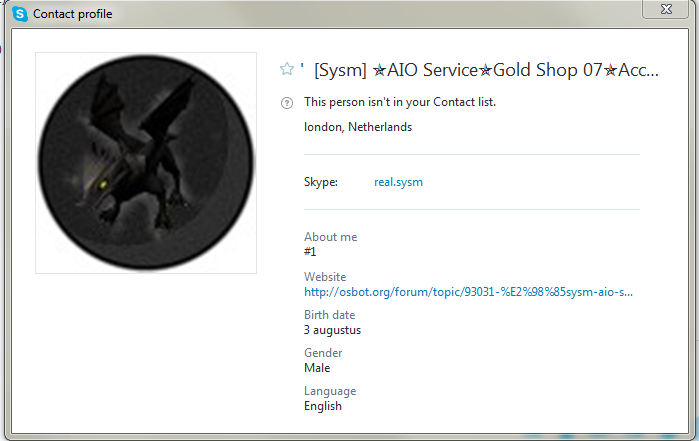Viewport: 699px width, 441px height.
Task: Click the question mark contact status icon
Action: [287, 103]
